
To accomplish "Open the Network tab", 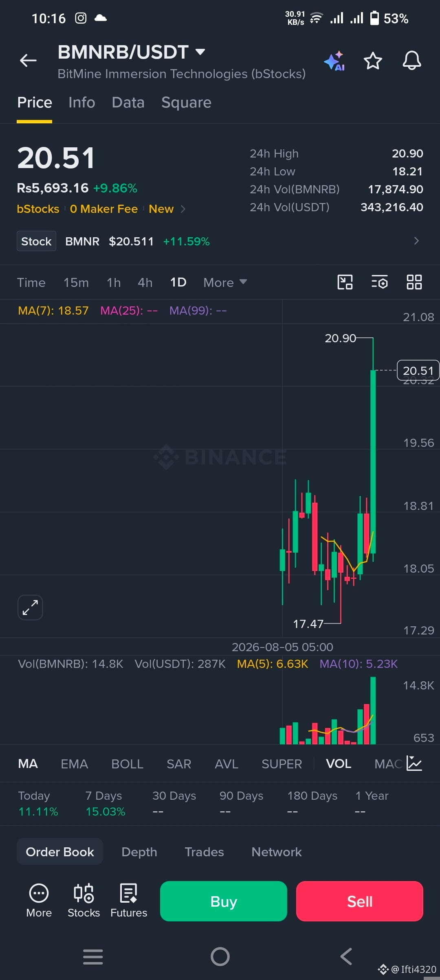I will 277,852.
